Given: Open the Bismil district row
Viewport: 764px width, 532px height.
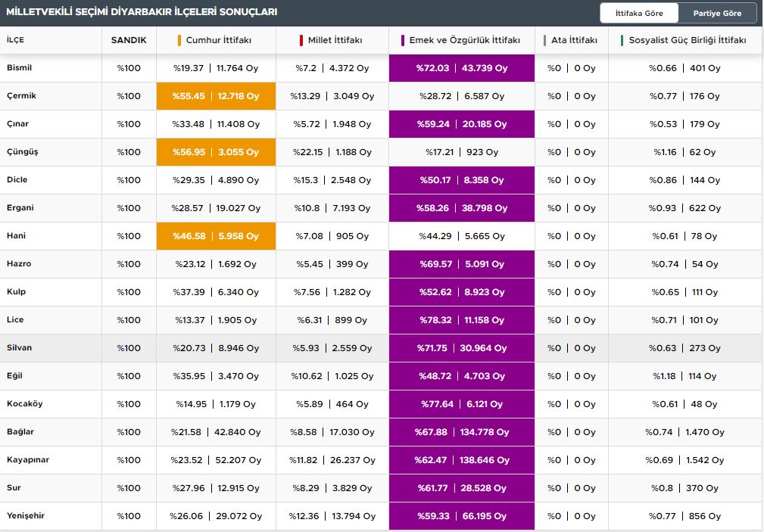Looking at the screenshot, I should pos(20,68).
